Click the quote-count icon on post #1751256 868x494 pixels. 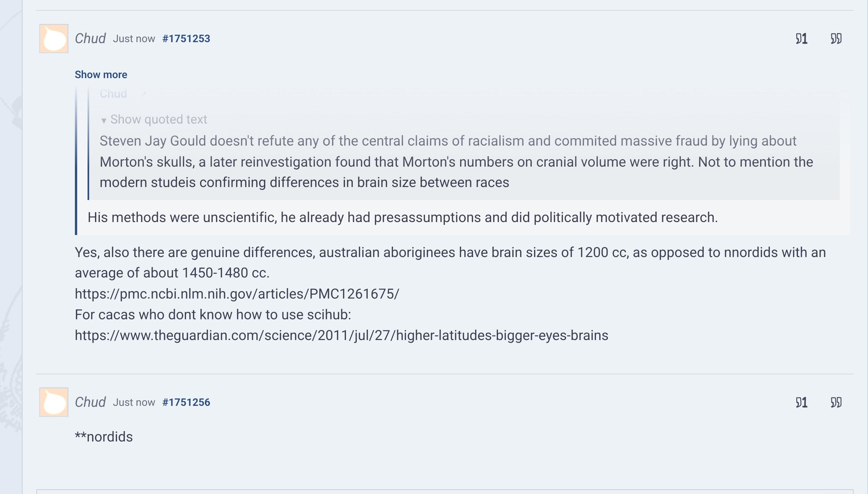(x=802, y=402)
